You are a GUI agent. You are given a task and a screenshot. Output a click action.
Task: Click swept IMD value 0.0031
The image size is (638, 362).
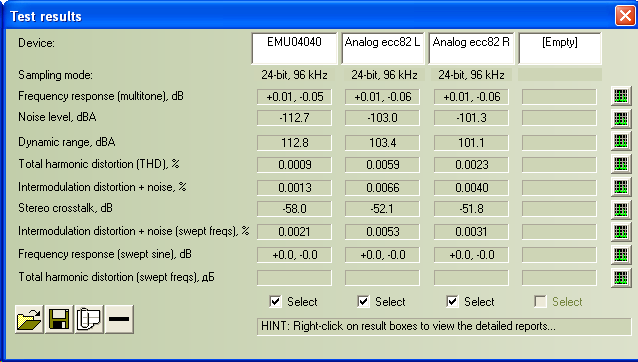[471, 231]
